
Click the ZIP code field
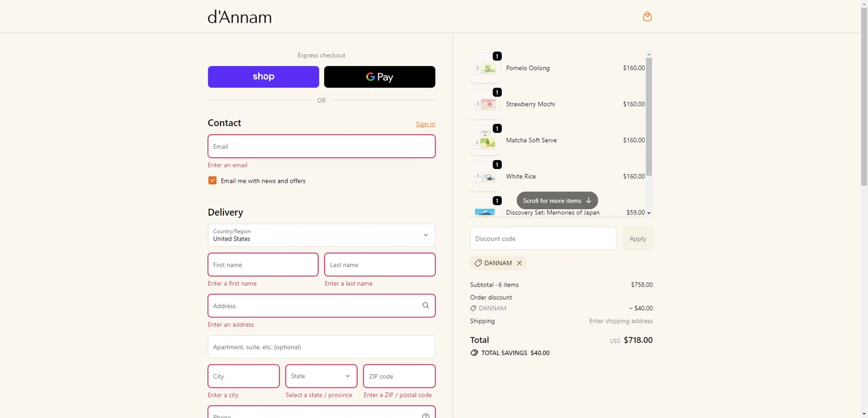pos(399,376)
